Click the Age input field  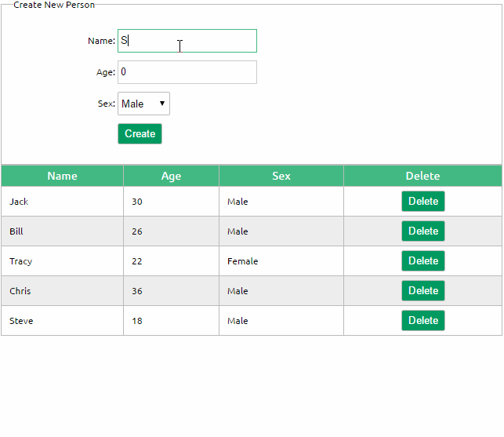pyautogui.click(x=187, y=72)
